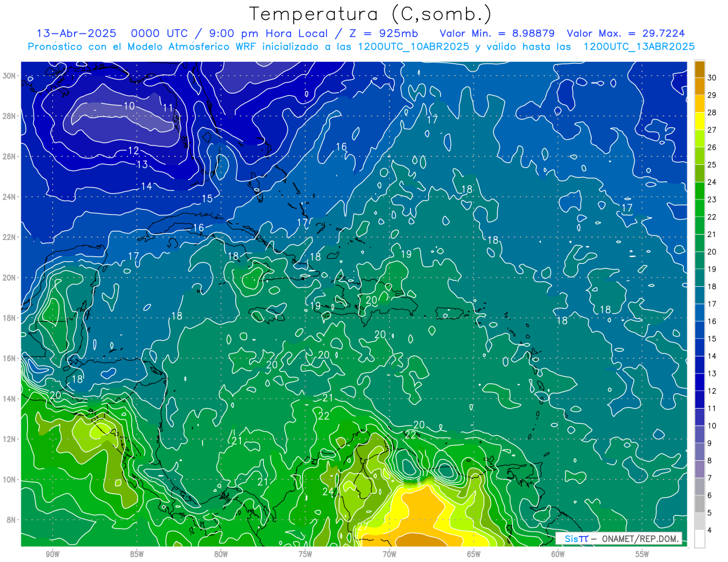The height and width of the screenshot is (562, 728).
Task: Click the "85W" longitude axis label
Action: tap(136, 554)
